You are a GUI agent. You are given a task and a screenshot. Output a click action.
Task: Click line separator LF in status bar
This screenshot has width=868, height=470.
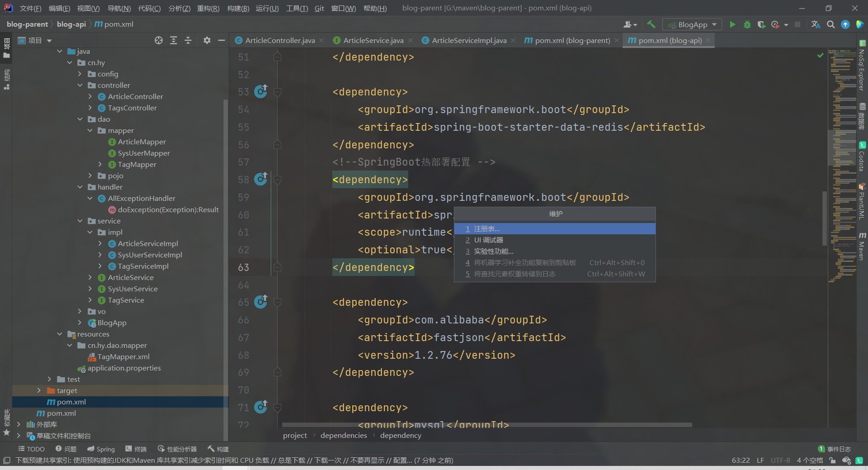pos(760,460)
